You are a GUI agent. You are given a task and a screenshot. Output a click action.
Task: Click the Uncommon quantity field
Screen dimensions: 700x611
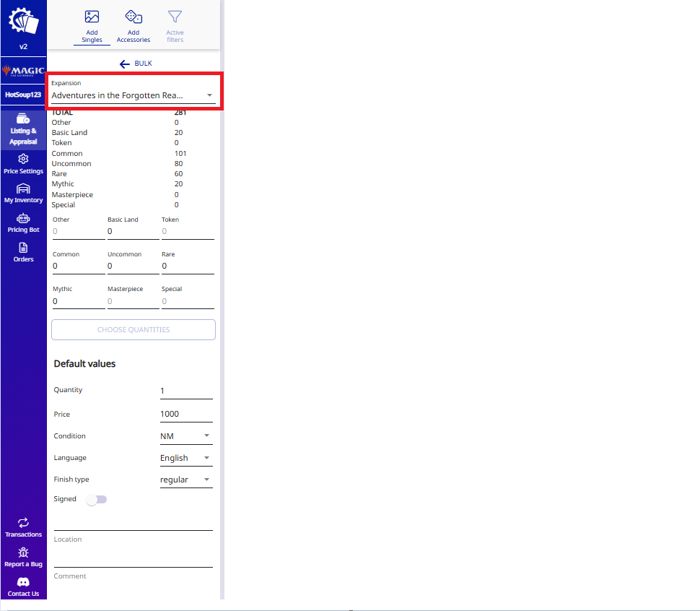tap(133, 266)
